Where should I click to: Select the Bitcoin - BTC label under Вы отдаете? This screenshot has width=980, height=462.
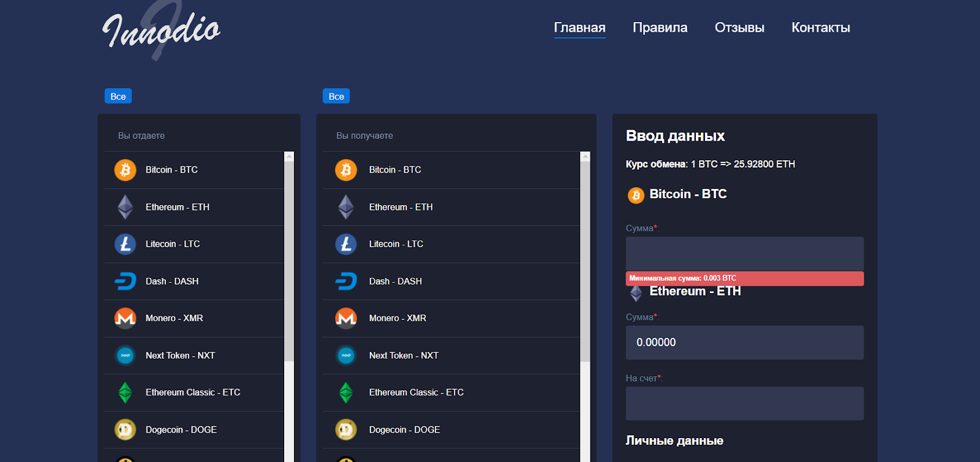171,170
